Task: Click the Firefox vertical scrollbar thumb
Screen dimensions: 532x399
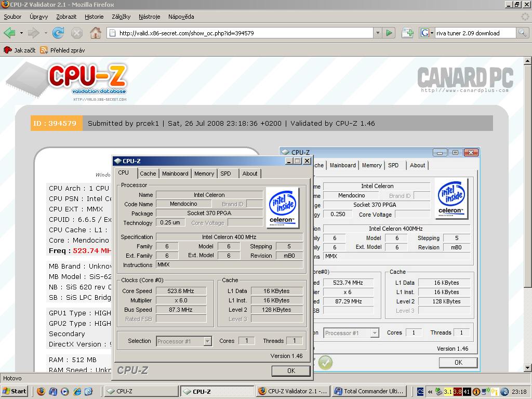Action: point(527,177)
